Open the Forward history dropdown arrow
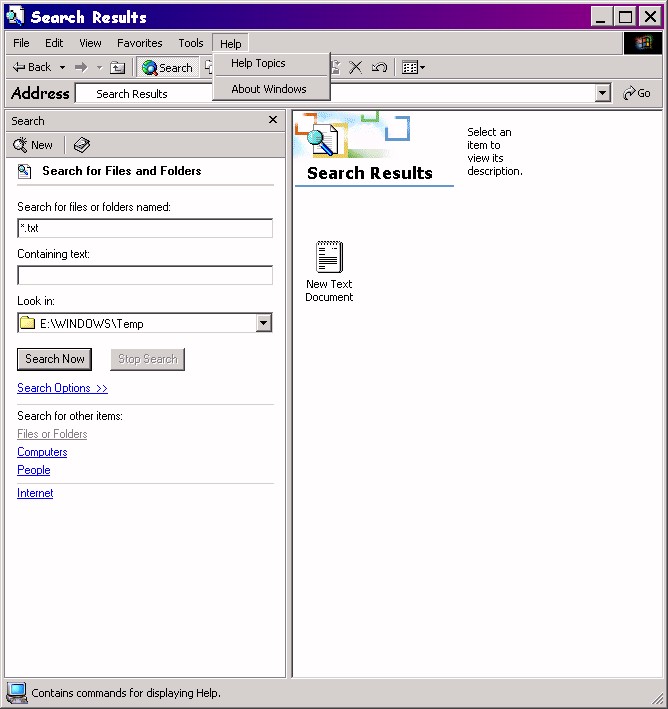Screen dimensions: 668x709 99,68
